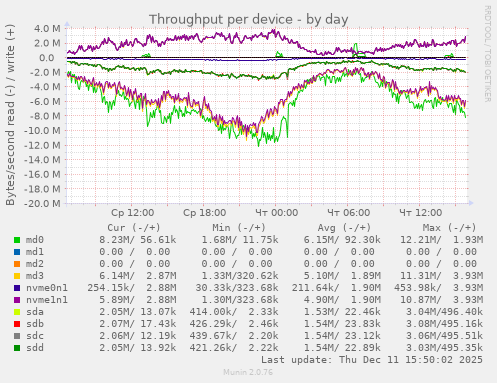This screenshot has width=497, height=383.
Task: Click the 'Ср 12:00' x-axis label
Action: 133,213
